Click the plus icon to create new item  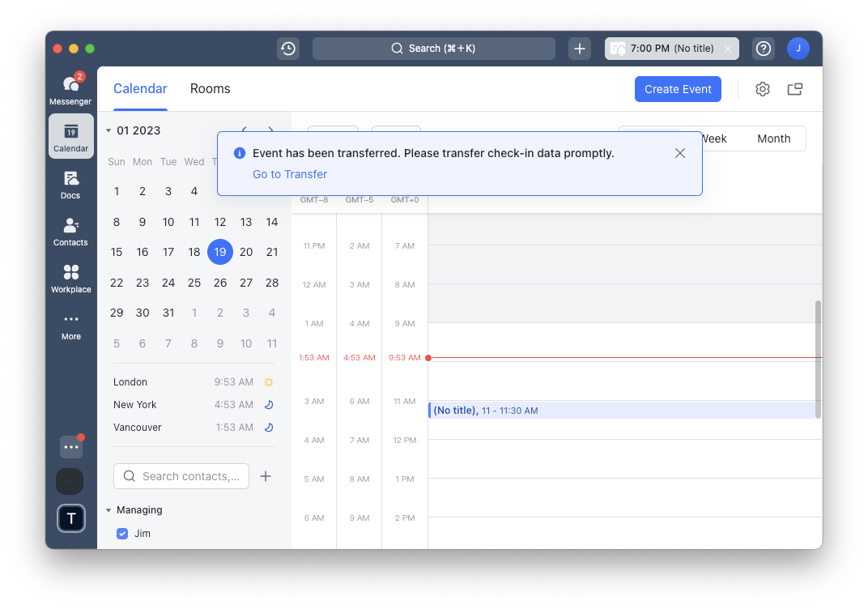point(579,48)
